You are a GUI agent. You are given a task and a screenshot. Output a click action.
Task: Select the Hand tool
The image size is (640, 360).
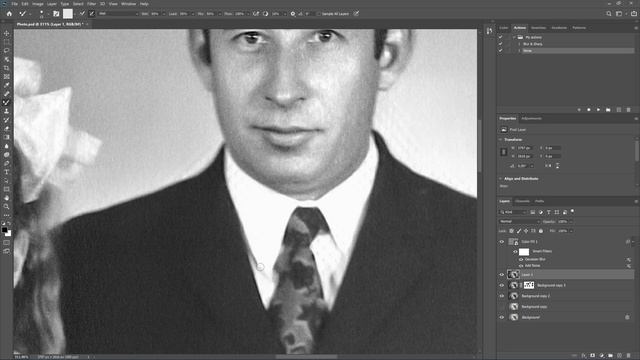[x=7, y=198]
